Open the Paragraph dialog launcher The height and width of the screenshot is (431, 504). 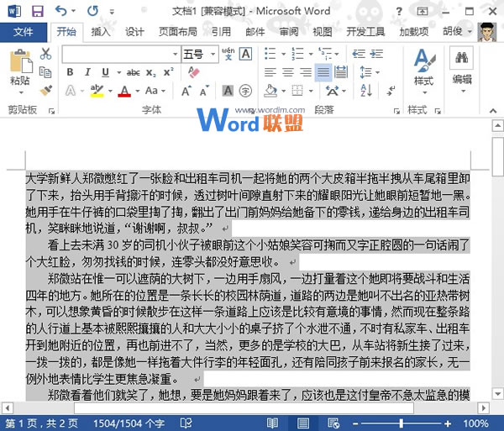pos(397,111)
